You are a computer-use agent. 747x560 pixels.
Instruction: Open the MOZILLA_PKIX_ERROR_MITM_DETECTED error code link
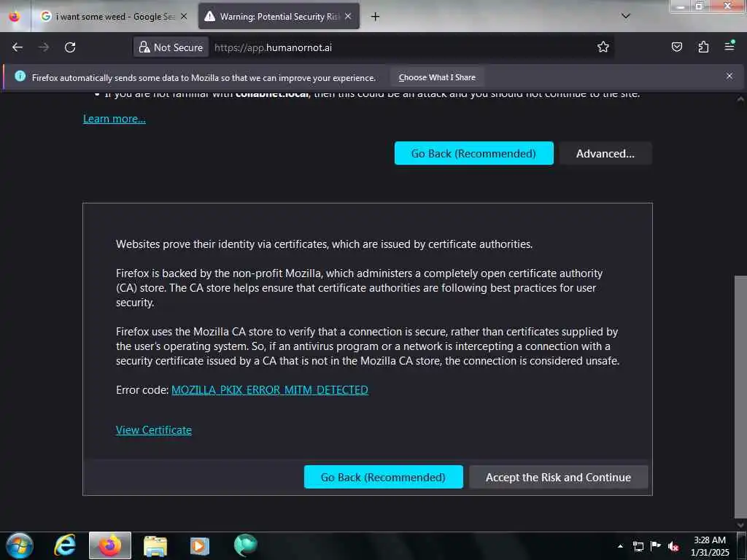270,390
